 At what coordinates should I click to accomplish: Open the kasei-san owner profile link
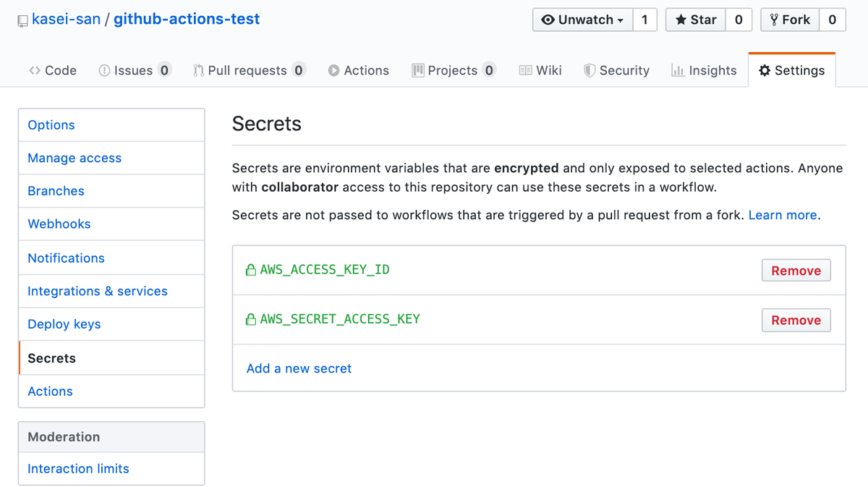tap(66, 20)
